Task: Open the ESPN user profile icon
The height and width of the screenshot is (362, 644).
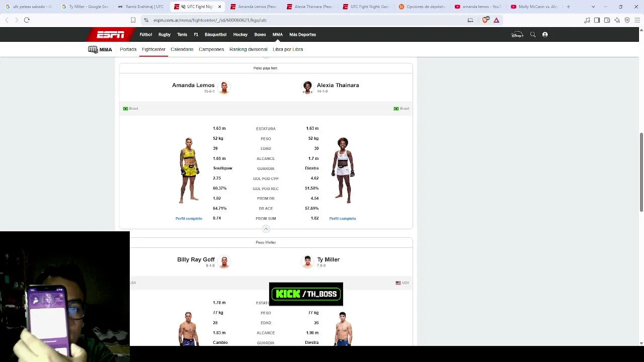Action: [x=545, y=35]
